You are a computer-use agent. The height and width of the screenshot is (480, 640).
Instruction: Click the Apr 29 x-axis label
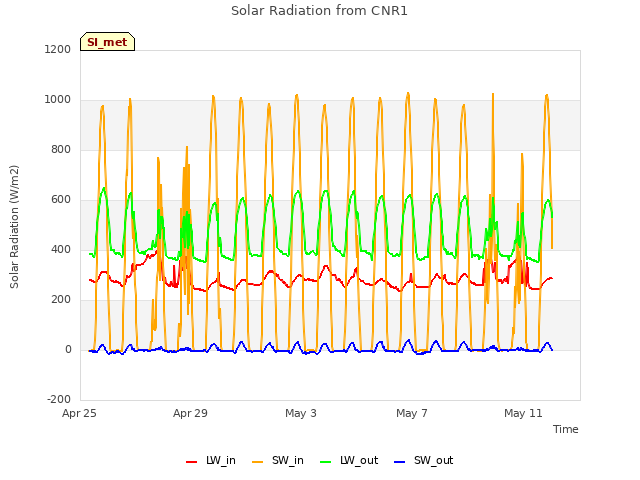(x=190, y=413)
